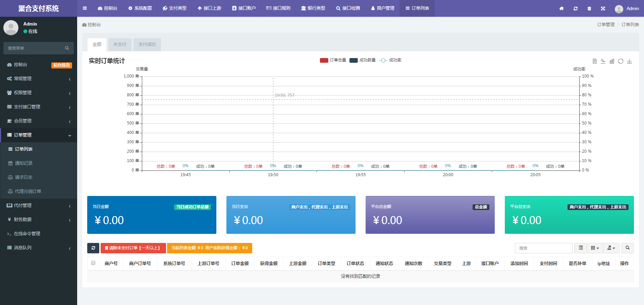The height and width of the screenshot is (305, 644).
Task: Open 接口账户 in the top navigation
Action: [244, 8]
